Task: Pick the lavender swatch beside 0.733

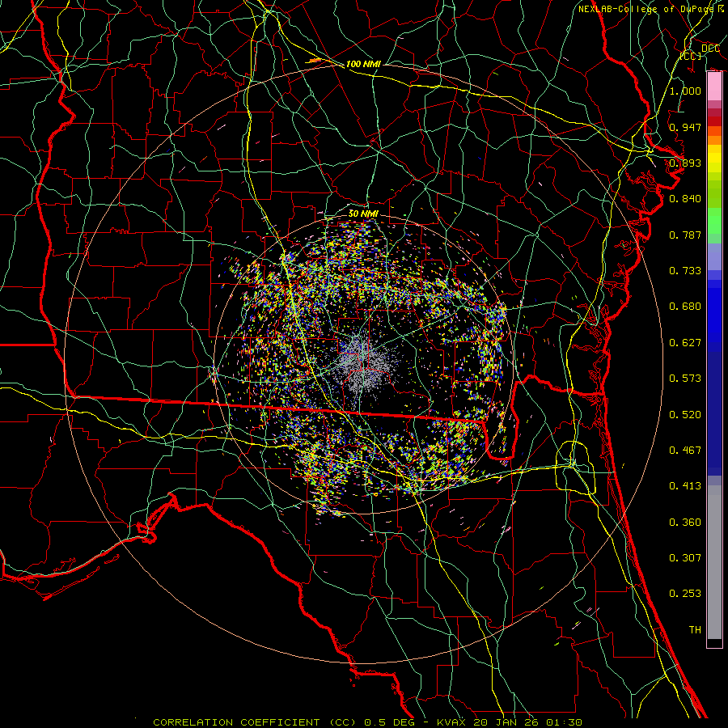Action: [x=714, y=256]
